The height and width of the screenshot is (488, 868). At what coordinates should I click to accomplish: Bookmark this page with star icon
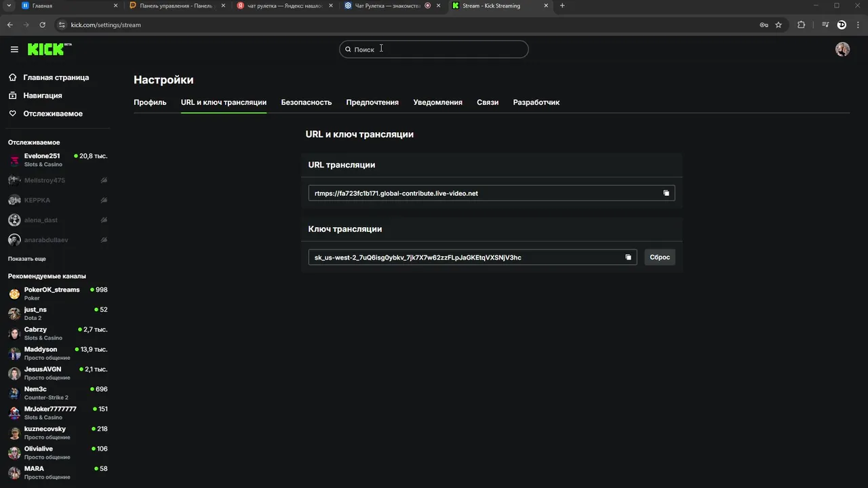click(778, 24)
